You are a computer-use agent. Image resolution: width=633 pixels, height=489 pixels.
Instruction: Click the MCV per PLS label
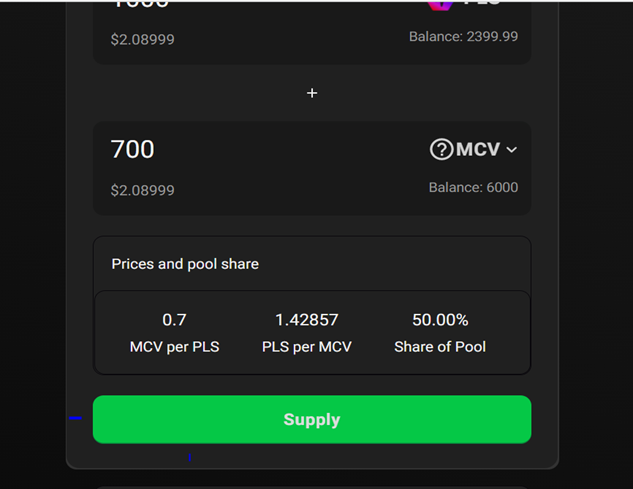[174, 347]
